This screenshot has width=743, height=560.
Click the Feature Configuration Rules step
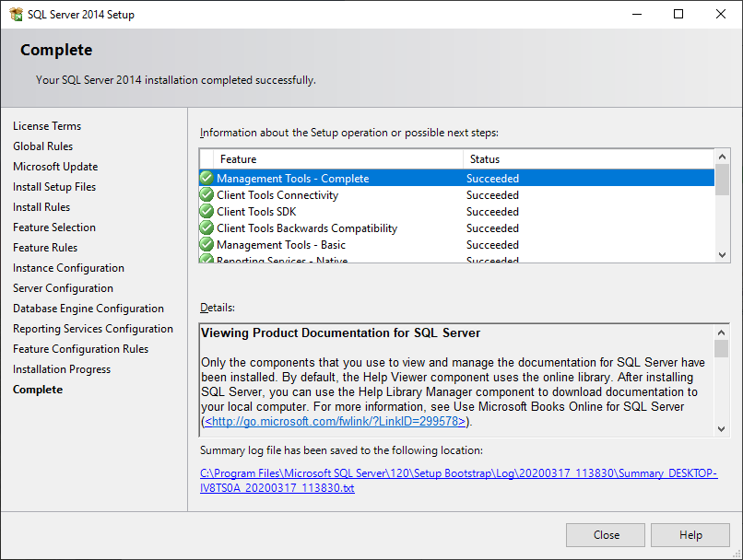pyautogui.click(x=80, y=349)
